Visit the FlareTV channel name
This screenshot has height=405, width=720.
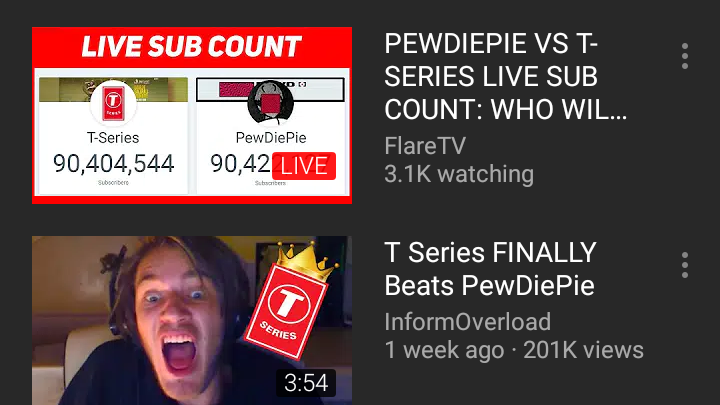tap(425, 146)
